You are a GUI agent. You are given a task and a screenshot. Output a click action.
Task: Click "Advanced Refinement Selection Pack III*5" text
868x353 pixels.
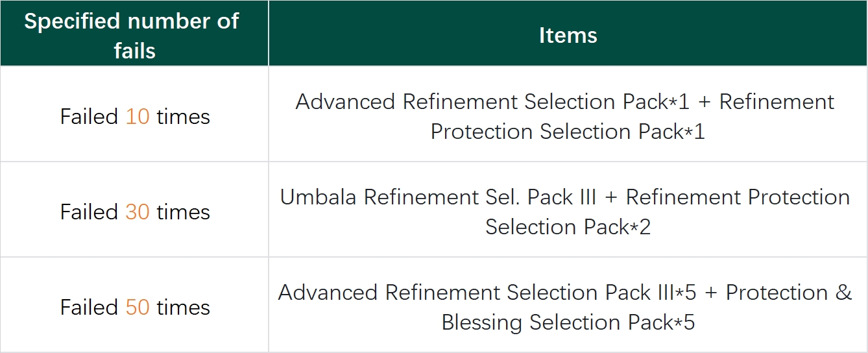click(x=487, y=293)
